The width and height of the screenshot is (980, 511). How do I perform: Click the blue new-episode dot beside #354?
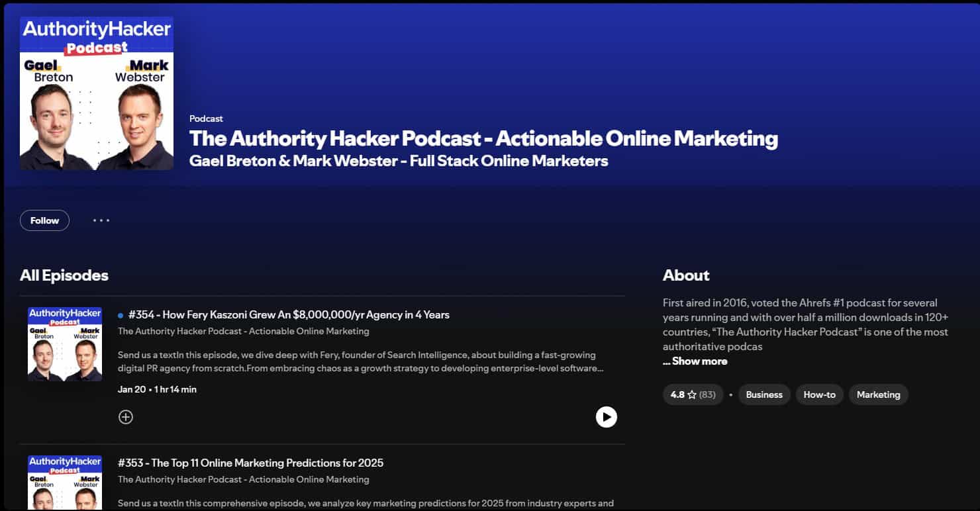[x=121, y=316]
